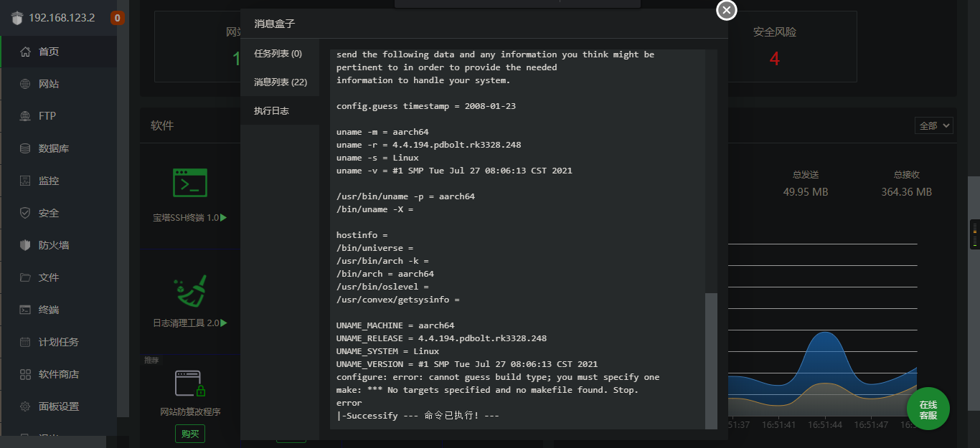Click the log panel scrollbar thumb

click(711, 361)
